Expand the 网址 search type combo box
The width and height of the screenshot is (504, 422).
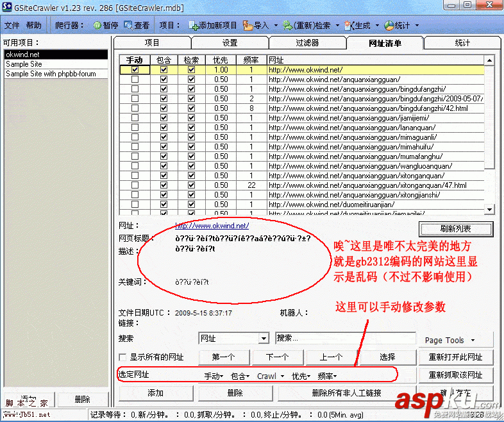coord(264,339)
